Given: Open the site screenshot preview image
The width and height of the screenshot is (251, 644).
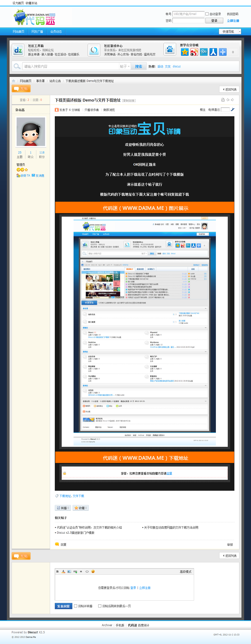Looking at the screenshot, I should 145,331.
